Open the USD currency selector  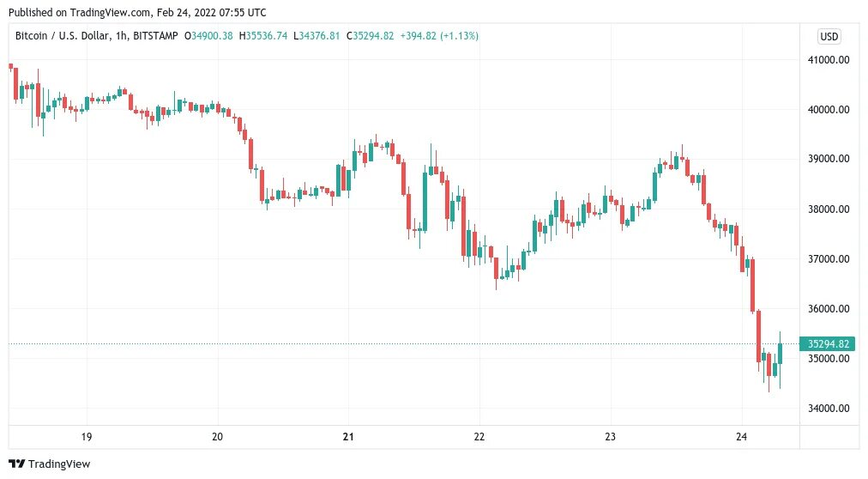[x=829, y=37]
